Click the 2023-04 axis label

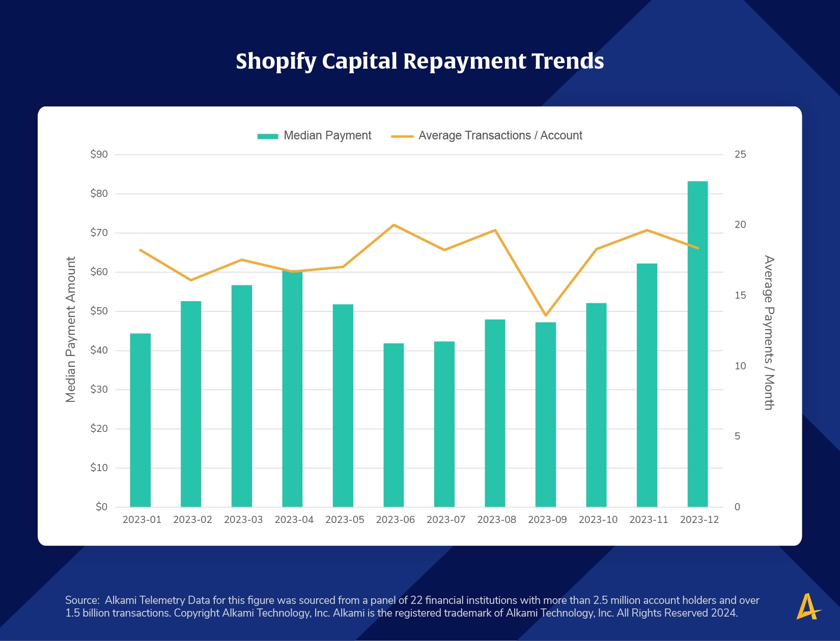294,520
